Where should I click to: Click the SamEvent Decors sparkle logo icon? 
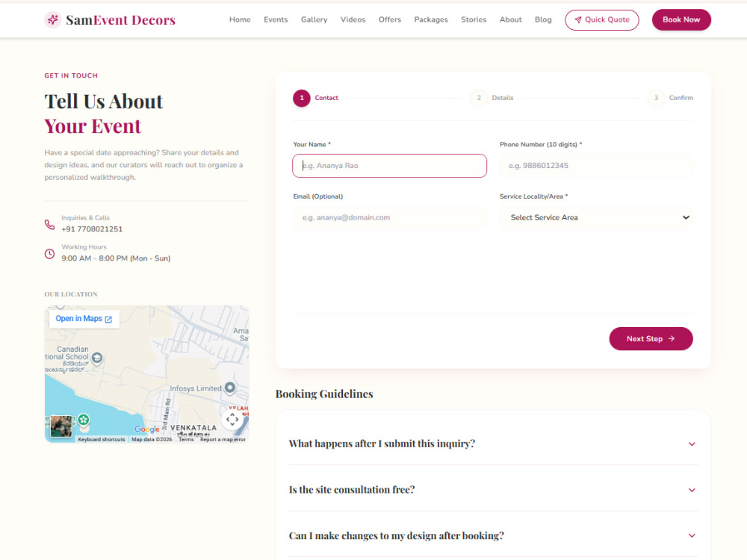click(53, 19)
